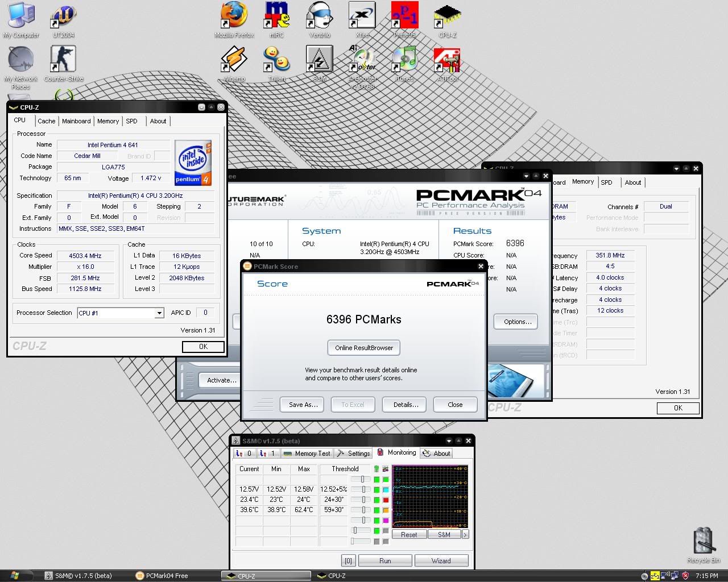The height and width of the screenshot is (582, 728).
Task: Click the Intel Pentium 4 logo in CPU-Z
Action: click(x=193, y=162)
